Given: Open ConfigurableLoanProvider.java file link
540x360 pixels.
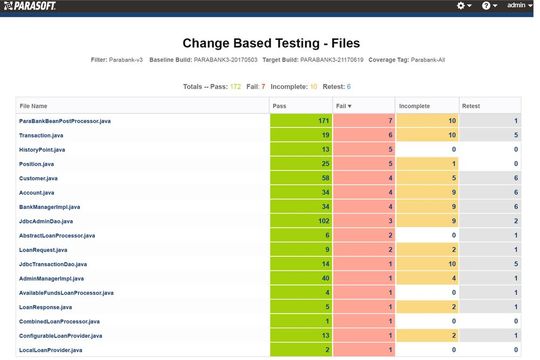Looking at the screenshot, I should pos(61,336).
